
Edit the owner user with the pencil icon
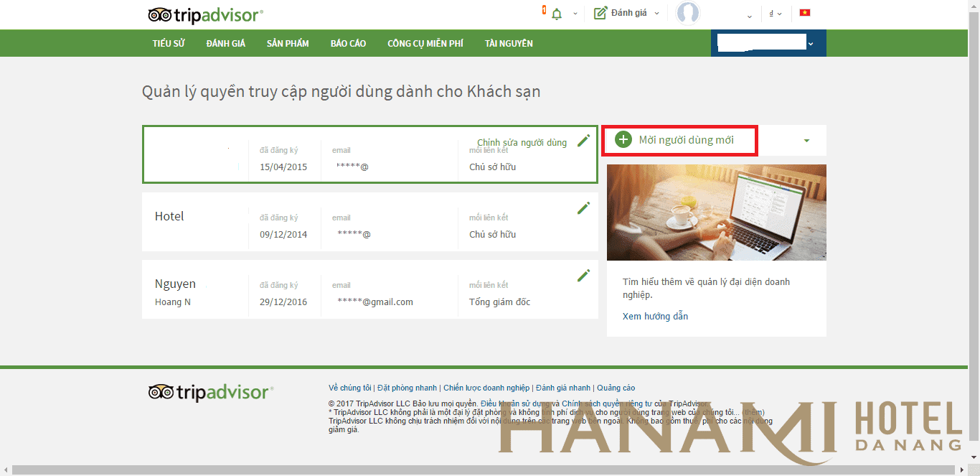[583, 140]
